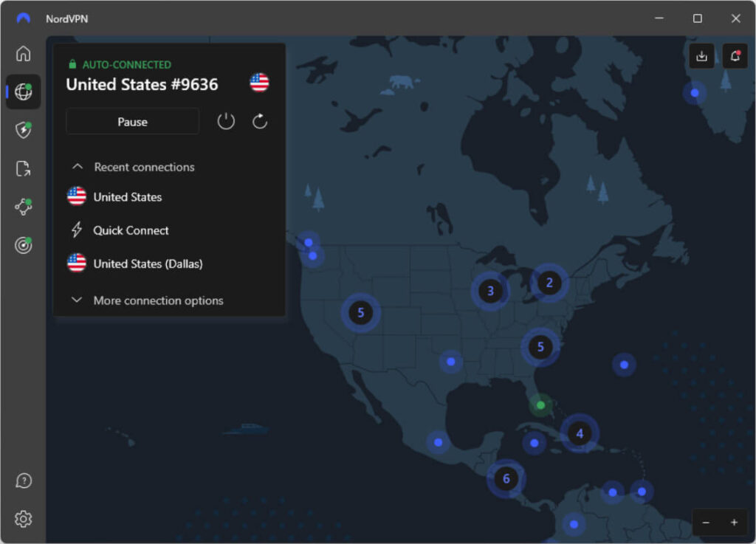Click the Mexico server dot on map

tap(438, 442)
